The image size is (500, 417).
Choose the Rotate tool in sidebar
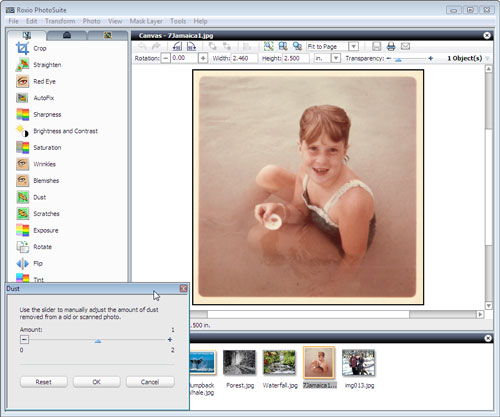(34, 247)
